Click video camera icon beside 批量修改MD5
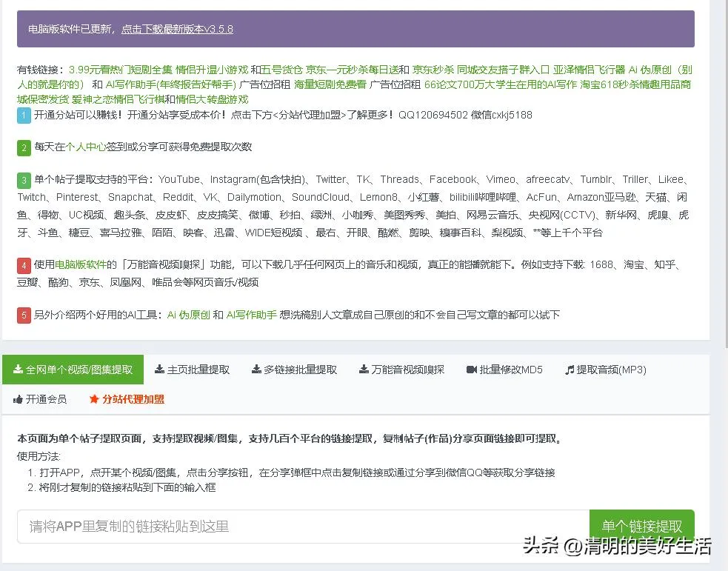The image size is (728, 571). tap(471, 370)
